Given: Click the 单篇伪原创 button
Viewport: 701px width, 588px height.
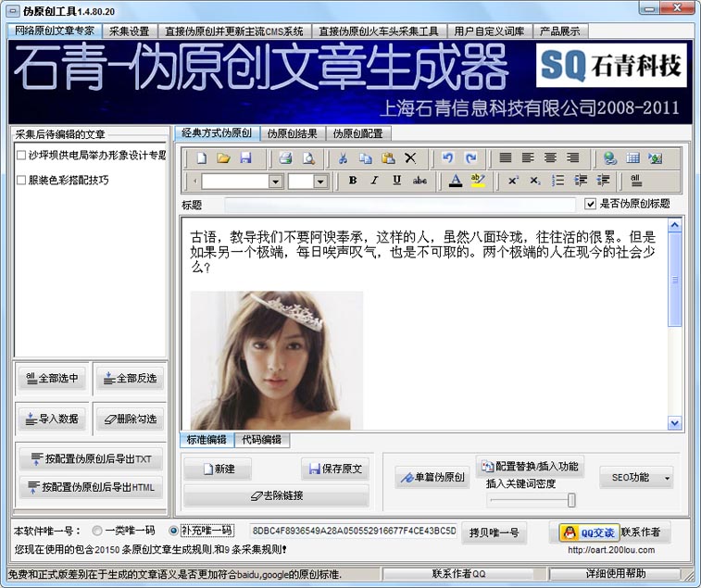Looking at the screenshot, I should (x=432, y=478).
